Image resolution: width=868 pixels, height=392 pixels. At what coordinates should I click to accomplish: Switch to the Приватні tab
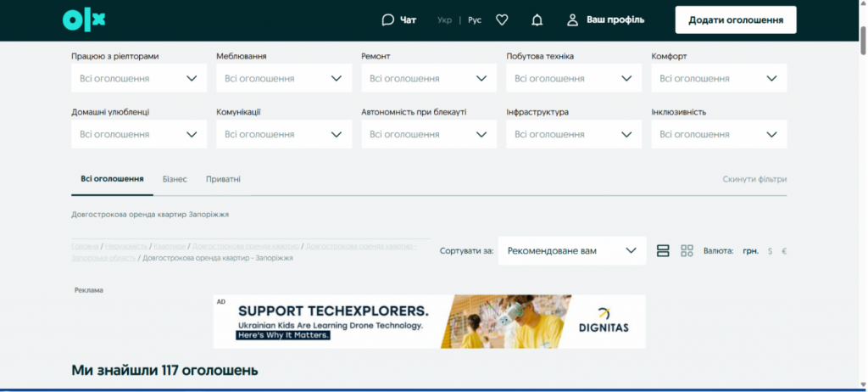[x=223, y=179]
